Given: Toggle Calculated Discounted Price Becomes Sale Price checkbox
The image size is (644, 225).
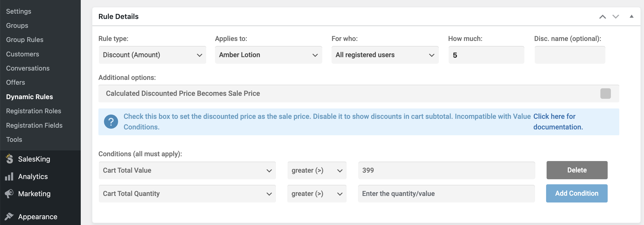Looking at the screenshot, I should point(605,94).
